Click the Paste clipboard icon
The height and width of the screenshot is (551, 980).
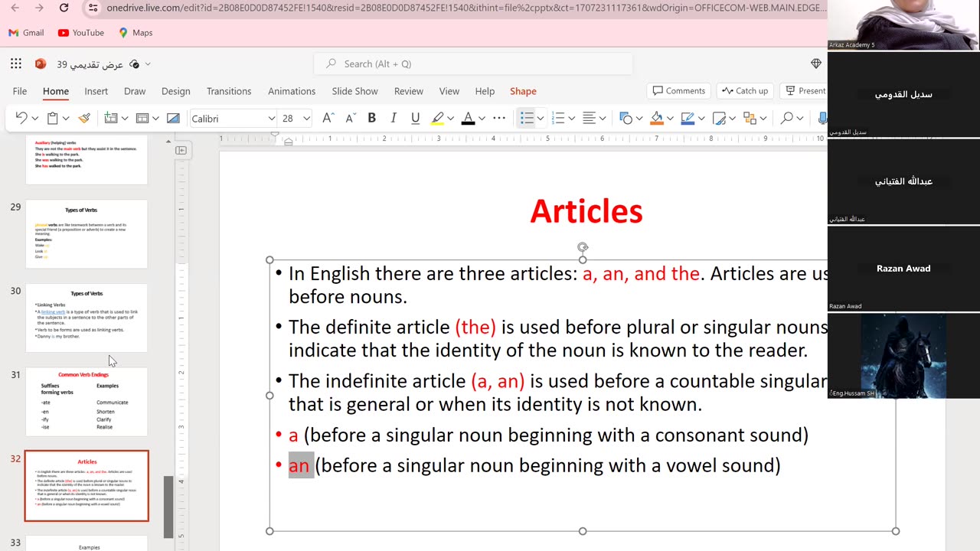[52, 119]
